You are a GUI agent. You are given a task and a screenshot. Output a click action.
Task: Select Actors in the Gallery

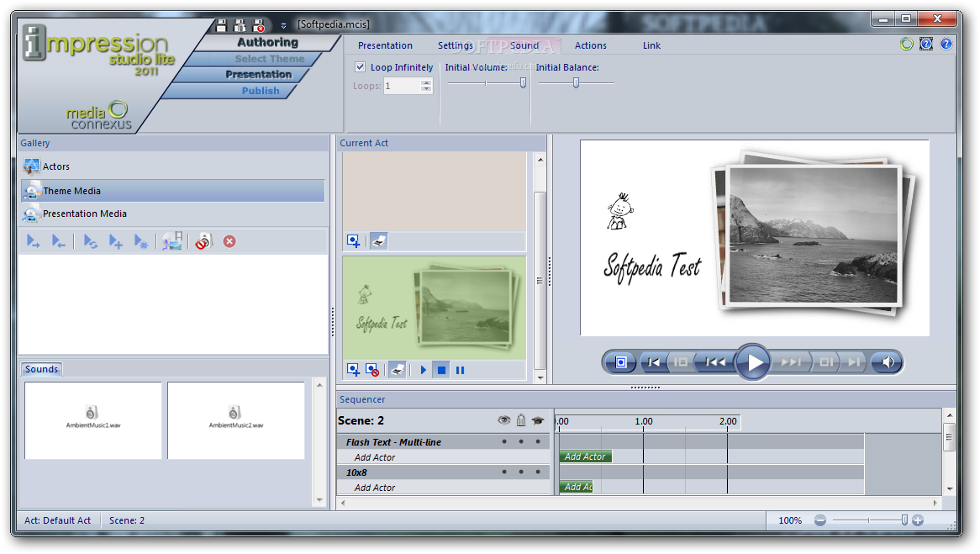(x=172, y=166)
